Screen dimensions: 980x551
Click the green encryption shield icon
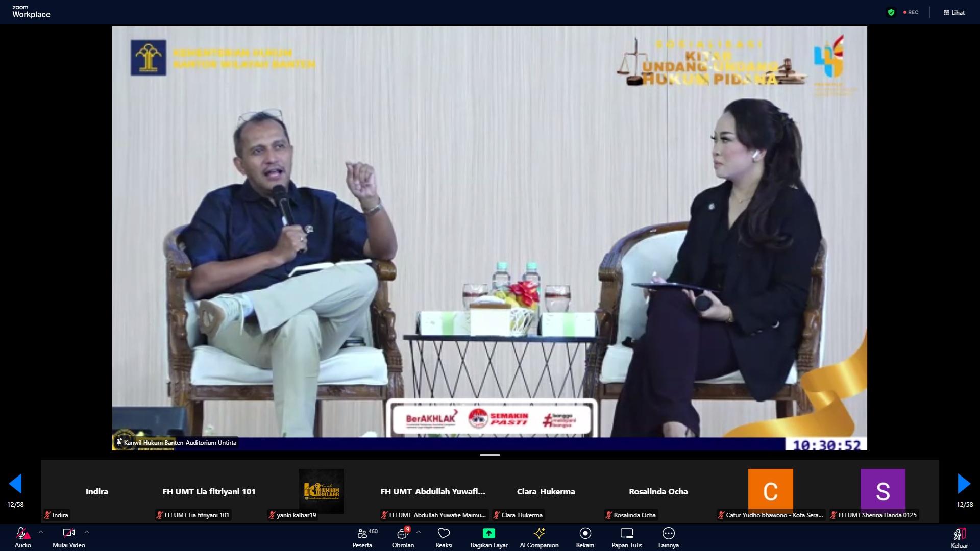pyautogui.click(x=891, y=12)
